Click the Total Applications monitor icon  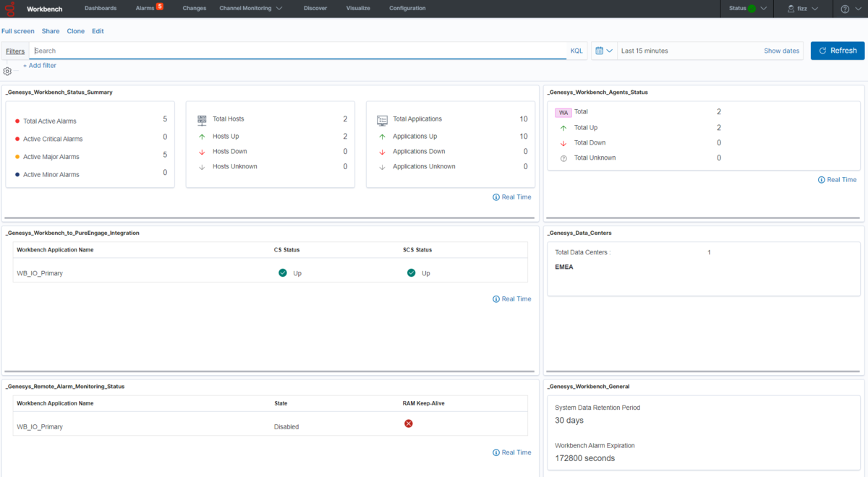point(382,119)
